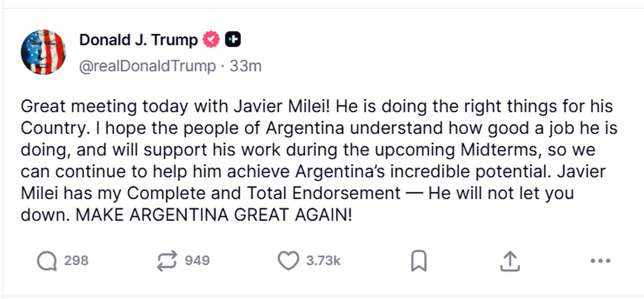
Task: Click the "MAKE ARGENTINA GREAT AGAIN!" text
Action: 214,215
